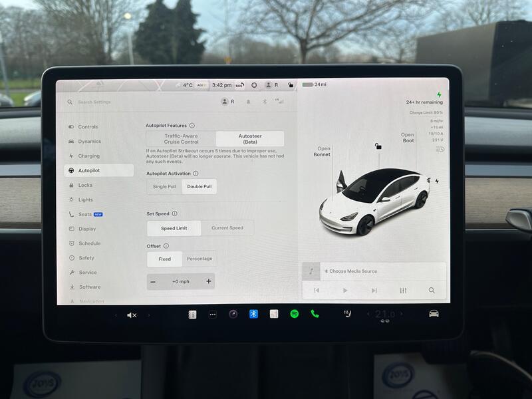Skip to next track
Viewport: 532px width, 399px height.
coord(374,291)
